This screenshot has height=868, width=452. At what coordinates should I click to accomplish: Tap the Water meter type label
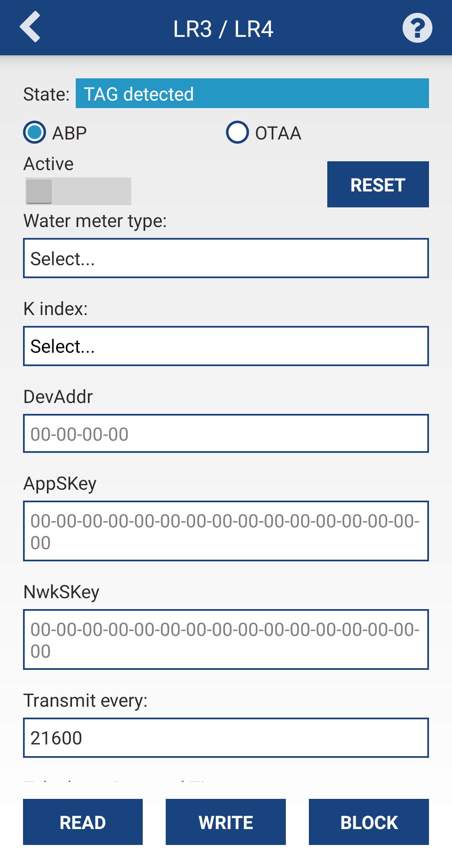click(95, 221)
